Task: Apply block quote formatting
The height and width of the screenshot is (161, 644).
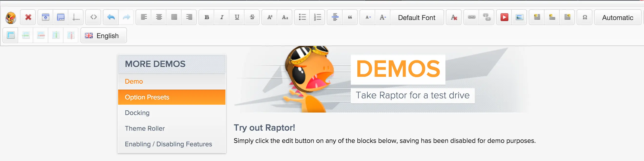Action: 350,17
